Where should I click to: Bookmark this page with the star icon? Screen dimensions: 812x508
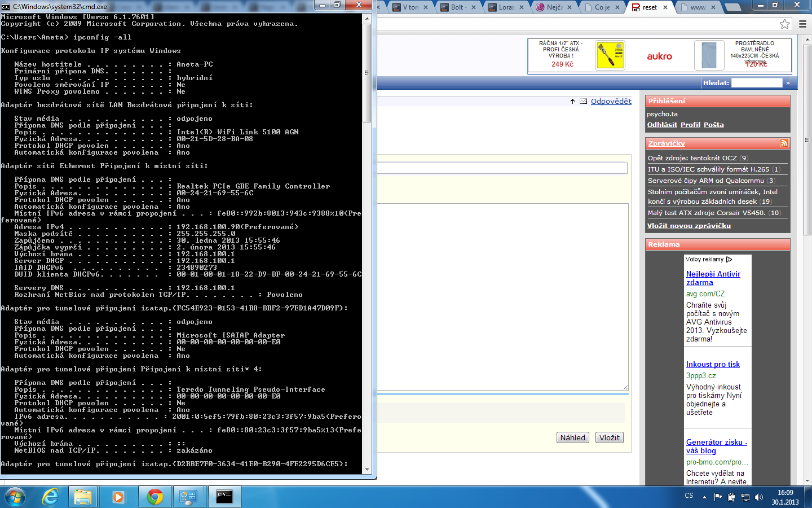tap(784, 24)
